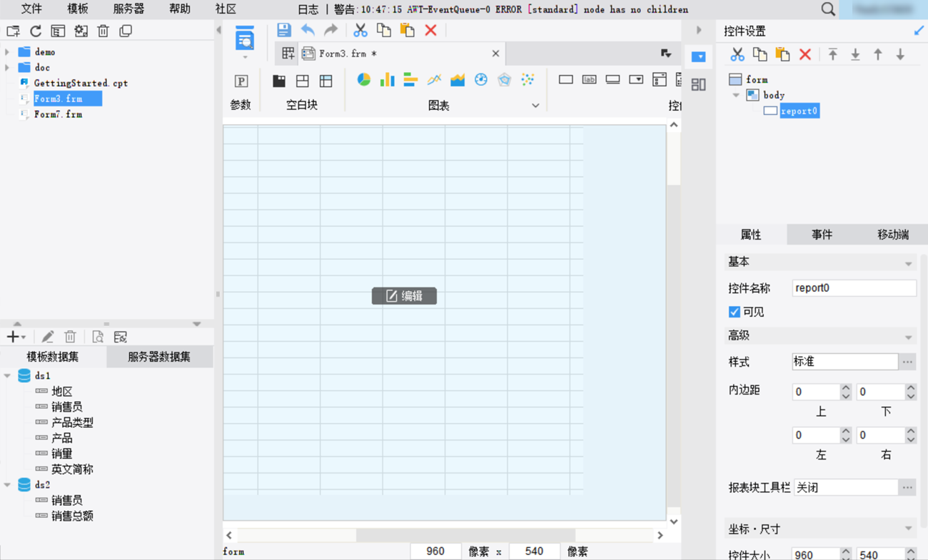Open the 帮助 menu
The image size is (928, 560).
click(180, 9)
